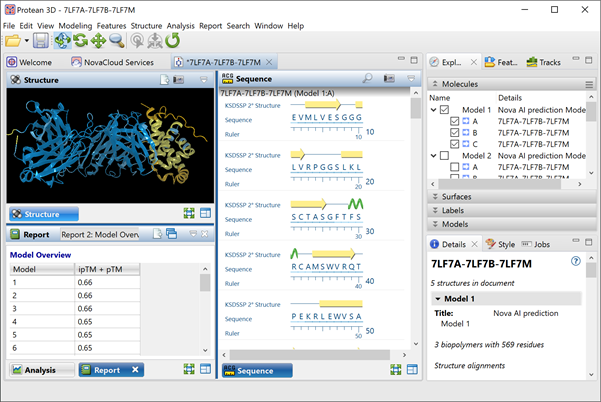Uncheck chain C under Model 1

point(455,144)
